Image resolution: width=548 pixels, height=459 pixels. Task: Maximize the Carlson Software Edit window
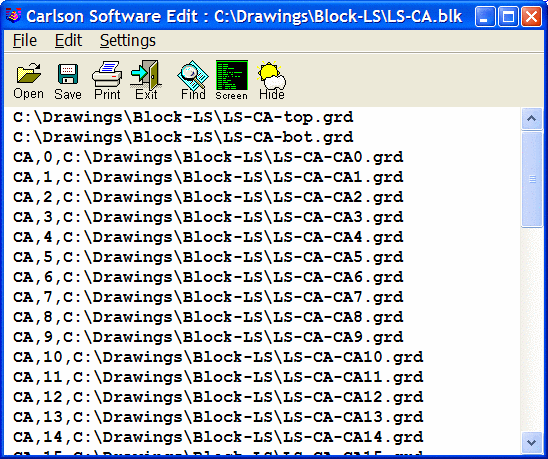[x=508, y=16]
